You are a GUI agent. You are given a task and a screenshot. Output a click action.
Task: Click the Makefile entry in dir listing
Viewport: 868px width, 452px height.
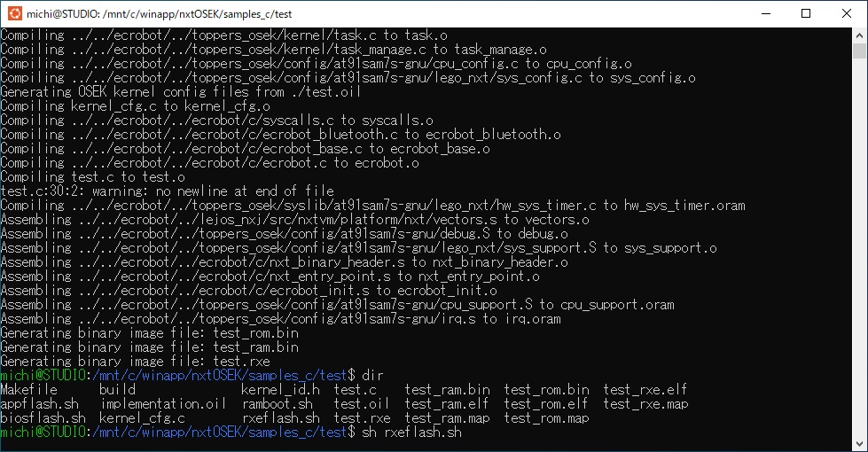click(x=28, y=389)
